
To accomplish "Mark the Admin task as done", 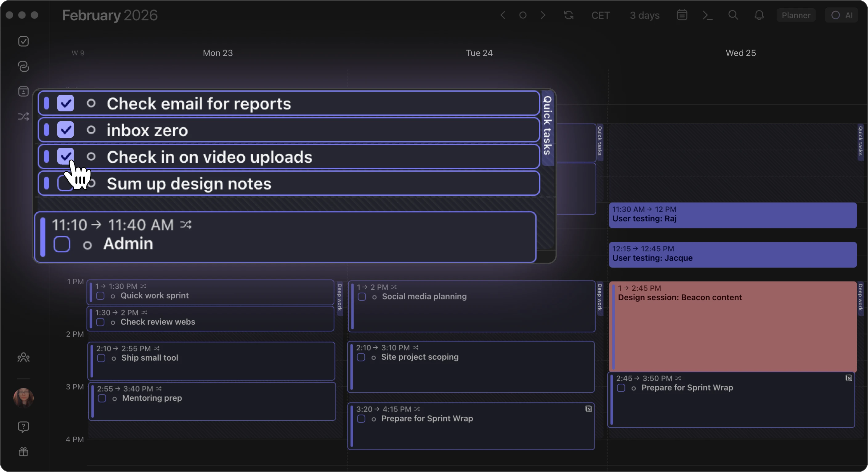I will (x=62, y=245).
